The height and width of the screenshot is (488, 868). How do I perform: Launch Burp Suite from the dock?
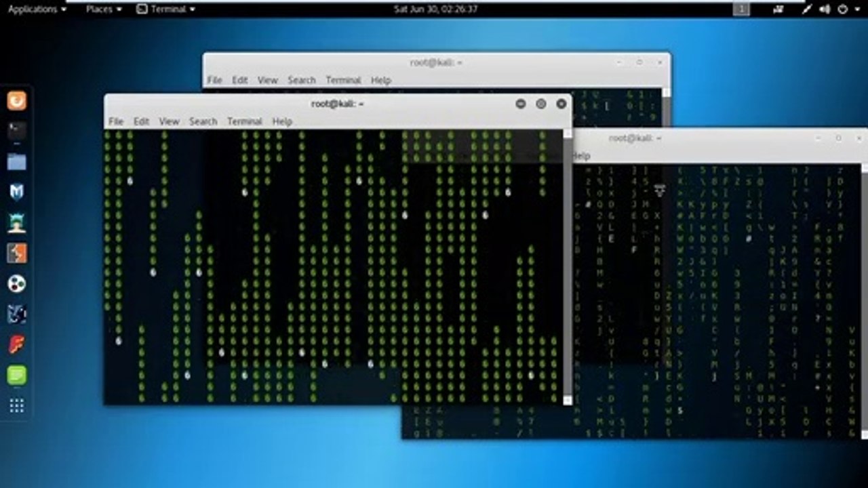click(x=17, y=253)
